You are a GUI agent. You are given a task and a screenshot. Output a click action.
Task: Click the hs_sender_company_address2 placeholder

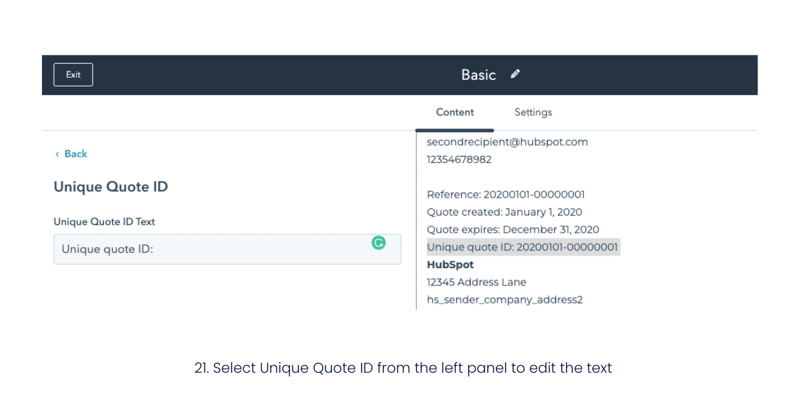[505, 300]
